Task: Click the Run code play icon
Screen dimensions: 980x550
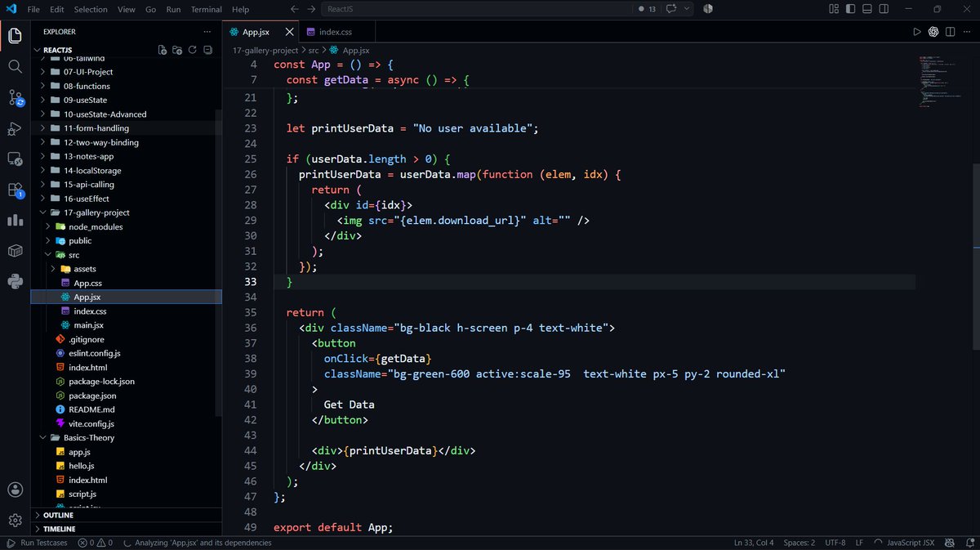Action: (x=917, y=32)
